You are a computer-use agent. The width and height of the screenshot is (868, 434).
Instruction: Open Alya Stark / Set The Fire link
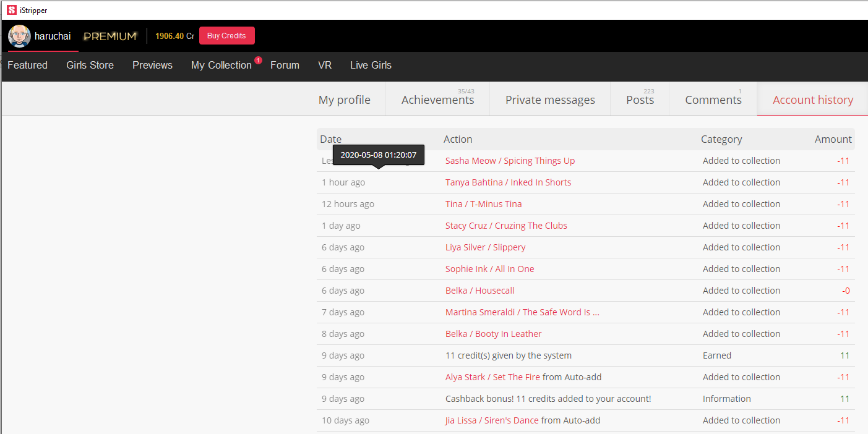point(492,377)
